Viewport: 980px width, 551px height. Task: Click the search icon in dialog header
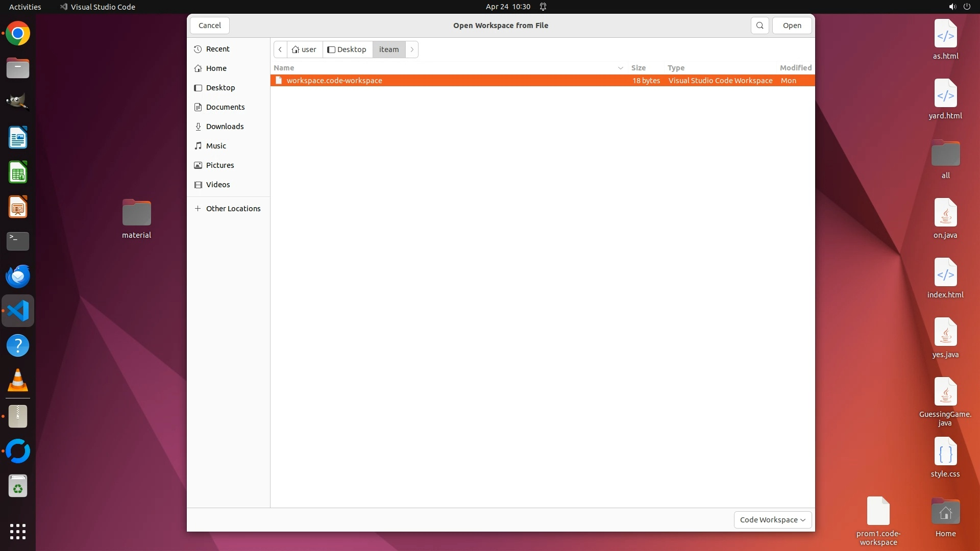[x=759, y=26]
